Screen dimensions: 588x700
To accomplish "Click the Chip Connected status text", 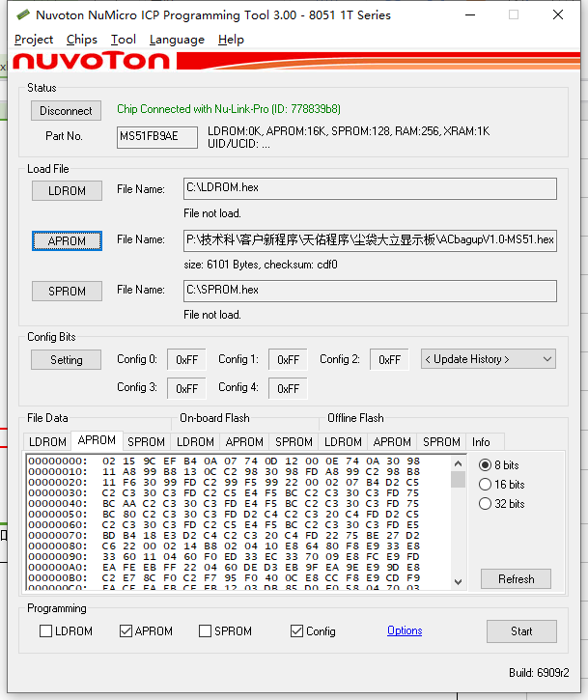I will point(229,109).
